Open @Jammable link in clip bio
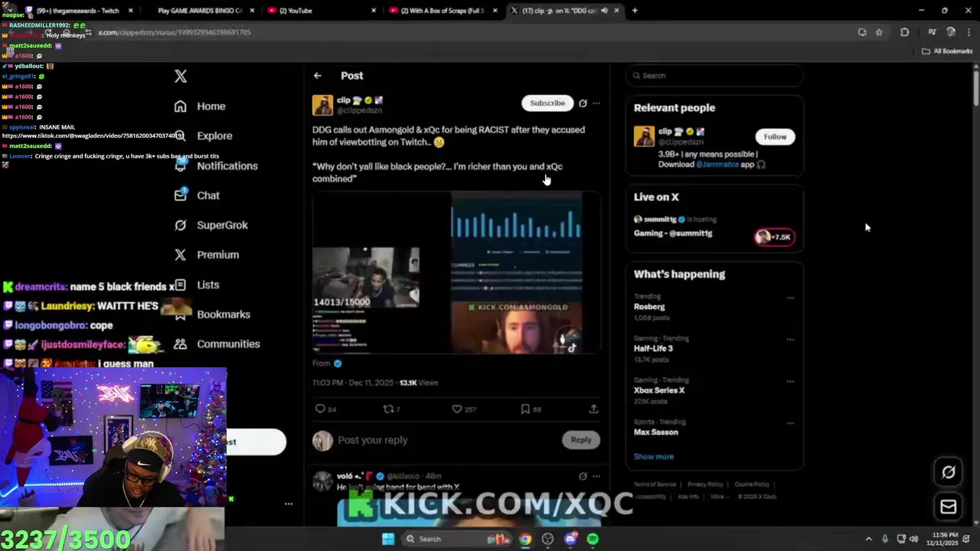 click(x=718, y=165)
